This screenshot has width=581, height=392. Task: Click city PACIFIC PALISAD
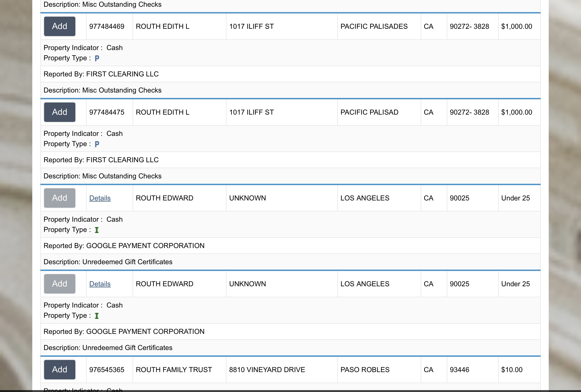(369, 112)
